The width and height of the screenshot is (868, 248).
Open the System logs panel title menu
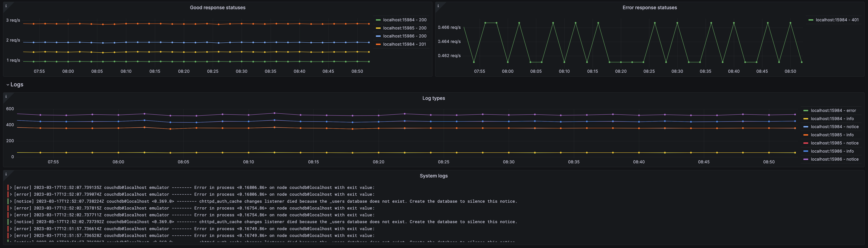433,176
